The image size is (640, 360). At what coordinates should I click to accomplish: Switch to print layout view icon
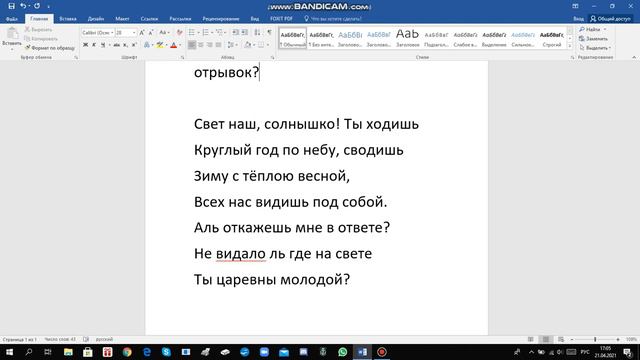[x=546, y=339]
